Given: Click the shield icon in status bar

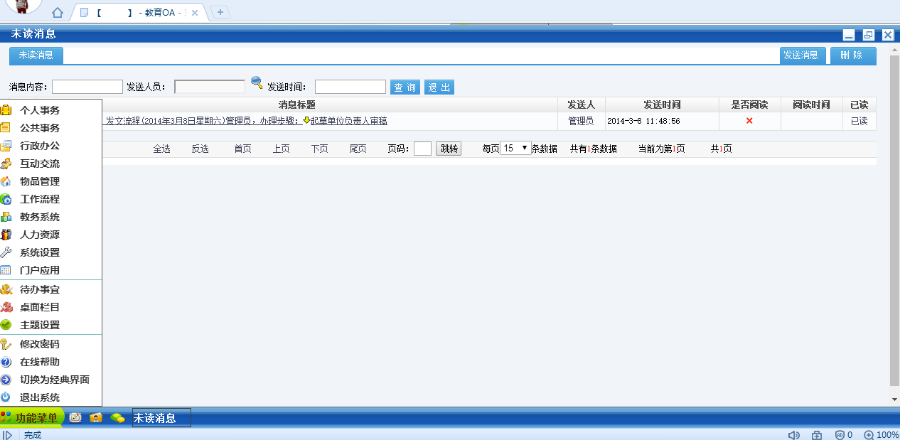Looking at the screenshot, I should tap(839, 435).
